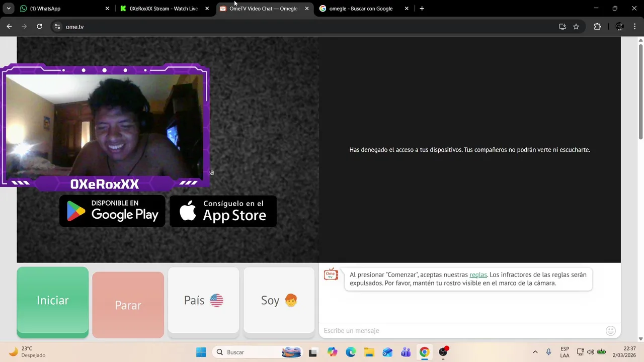Open the ESP LAA language switcher

(565, 352)
